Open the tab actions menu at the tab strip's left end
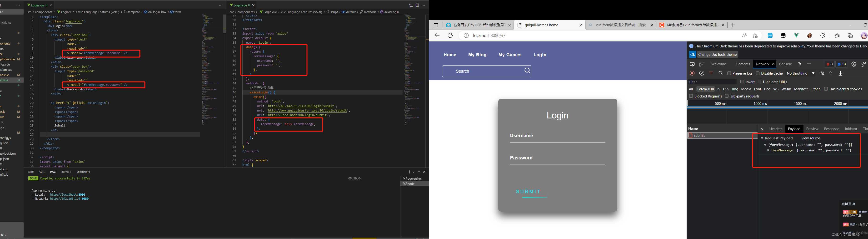The width and height of the screenshot is (868, 239). (x=436, y=25)
